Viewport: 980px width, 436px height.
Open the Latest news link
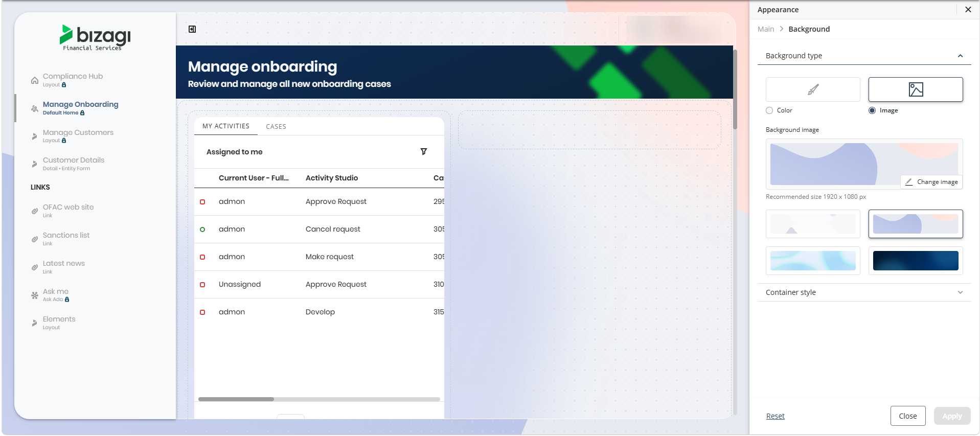[64, 267]
